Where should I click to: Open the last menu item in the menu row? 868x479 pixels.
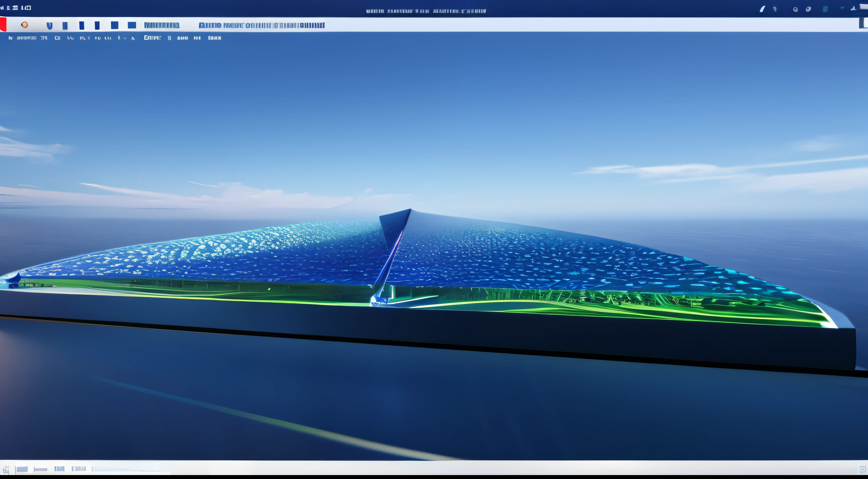pos(214,38)
